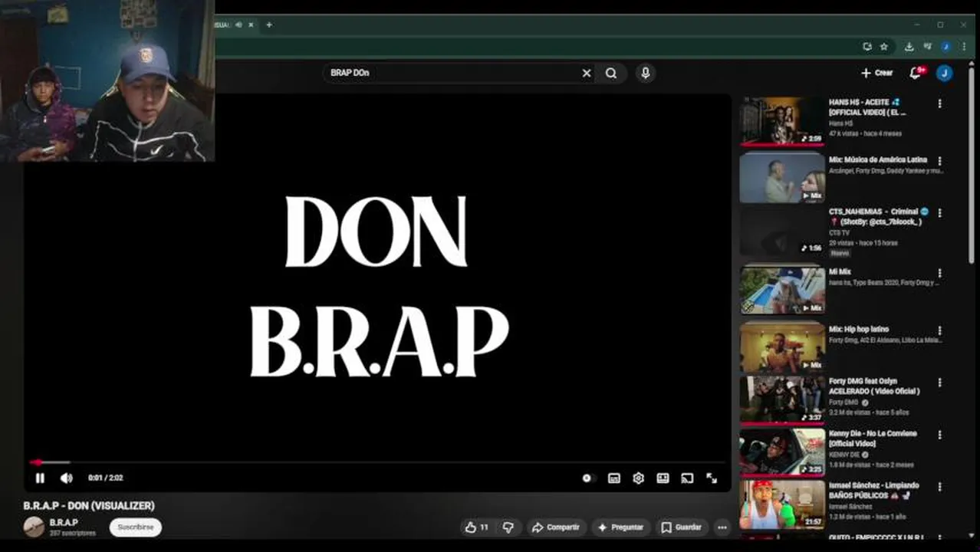Open the Mi Mix thumbnail
Viewport: 980px width, 552px height.
(x=782, y=290)
